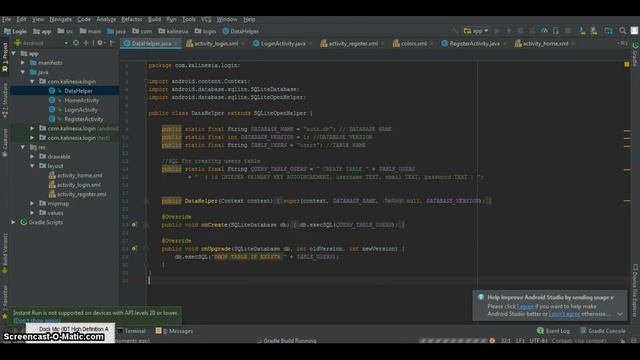Open the Project tool window tab
This screenshot has width=640, height=360.
(4, 56)
